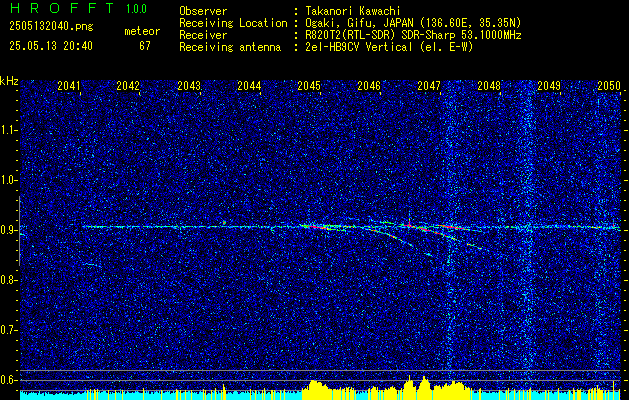The image size is (629, 400).
Task: Click the 2044 time marker
Action: point(249,86)
